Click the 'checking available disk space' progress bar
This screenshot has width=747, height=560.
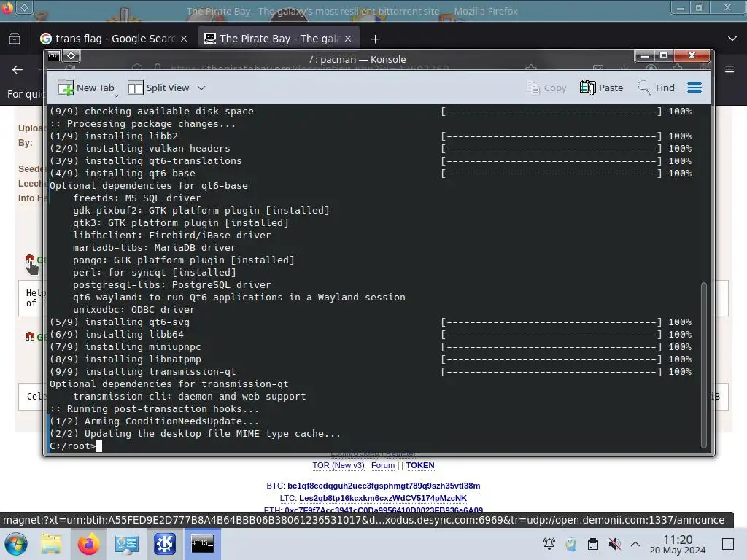click(x=551, y=112)
